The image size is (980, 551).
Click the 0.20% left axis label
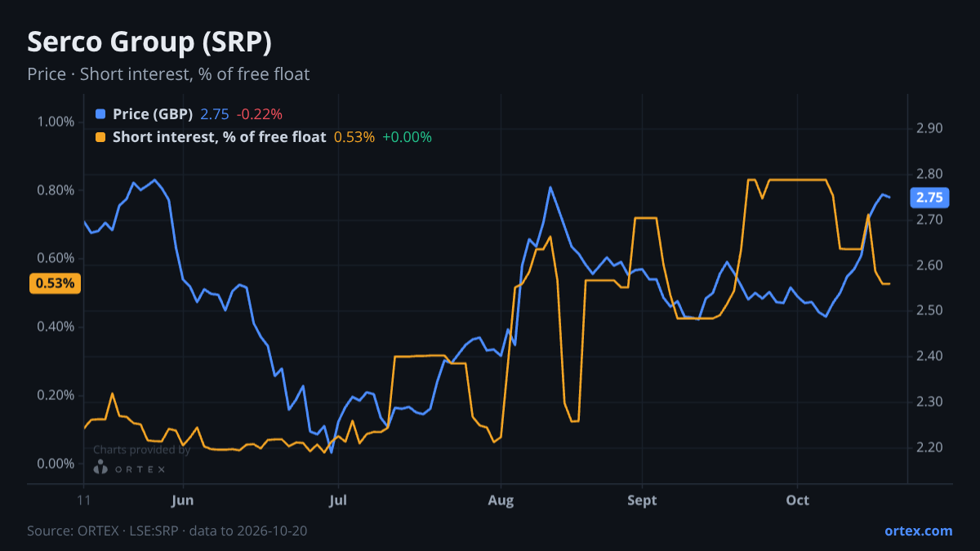click(56, 396)
